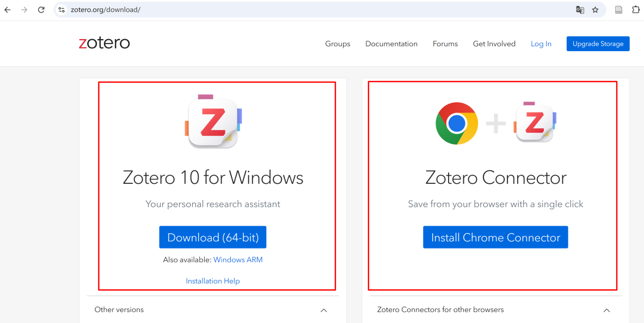Open Forums navigation item
This screenshot has width=644, height=323.
click(445, 44)
